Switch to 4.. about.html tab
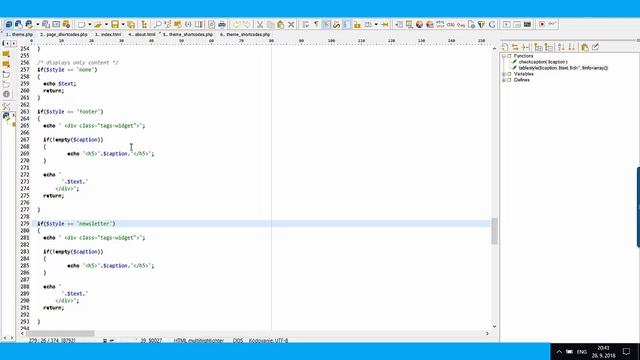The width and height of the screenshot is (640, 360). click(142, 35)
